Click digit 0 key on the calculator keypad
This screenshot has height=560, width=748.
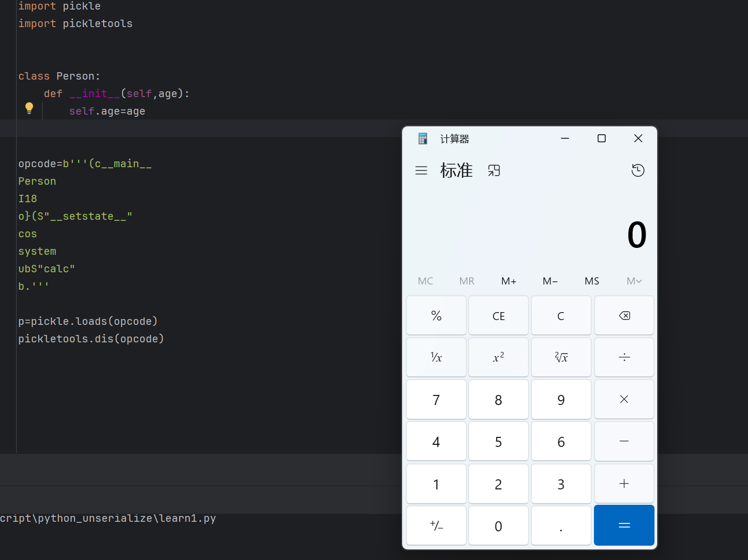(498, 525)
